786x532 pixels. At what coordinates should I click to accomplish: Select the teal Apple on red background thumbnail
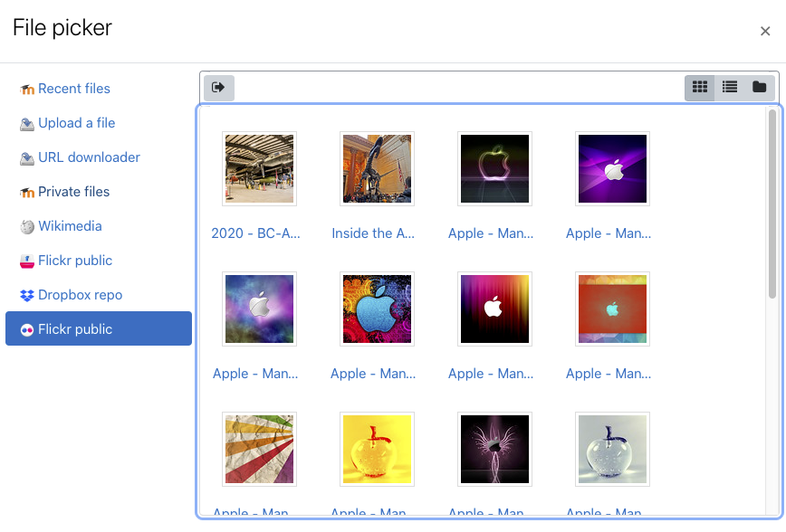click(x=612, y=309)
